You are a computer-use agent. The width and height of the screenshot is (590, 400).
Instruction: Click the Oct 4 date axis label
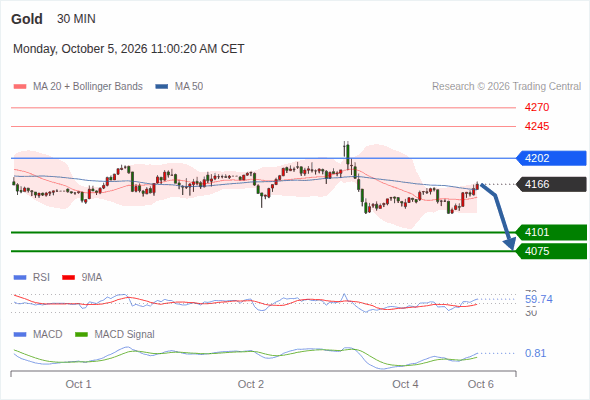pos(405,384)
